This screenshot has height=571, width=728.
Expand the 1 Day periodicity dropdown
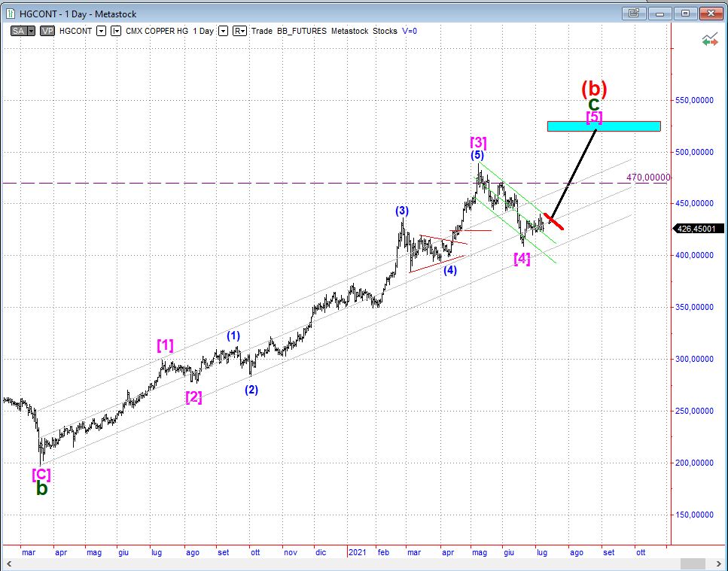click(x=224, y=31)
